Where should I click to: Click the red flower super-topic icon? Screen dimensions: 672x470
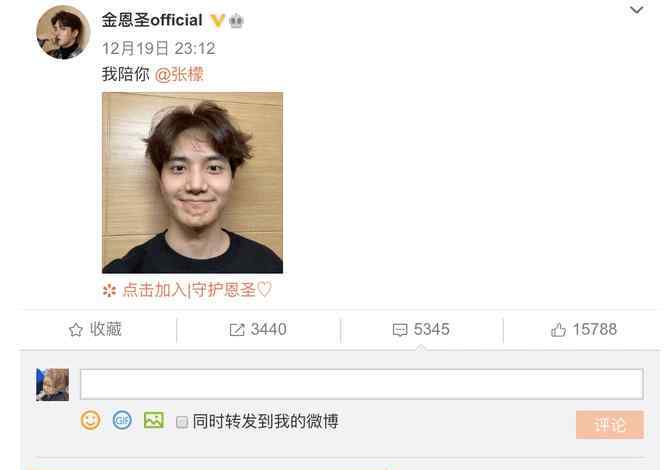click(x=109, y=290)
